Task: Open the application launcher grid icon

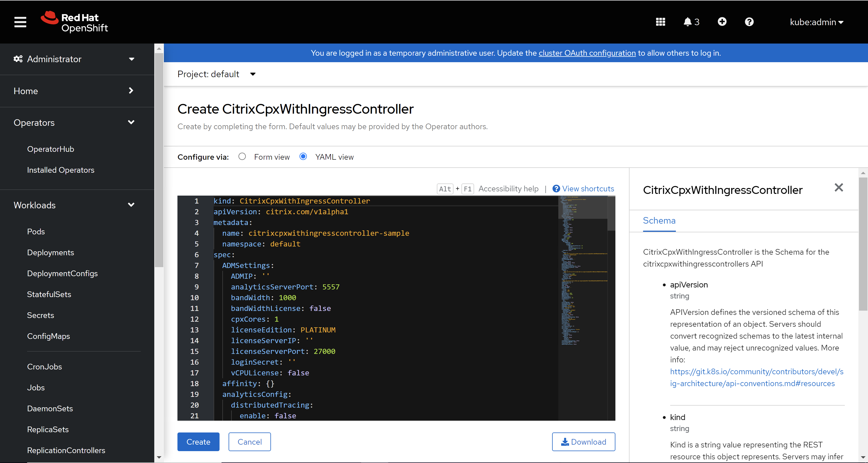Action: coord(660,22)
